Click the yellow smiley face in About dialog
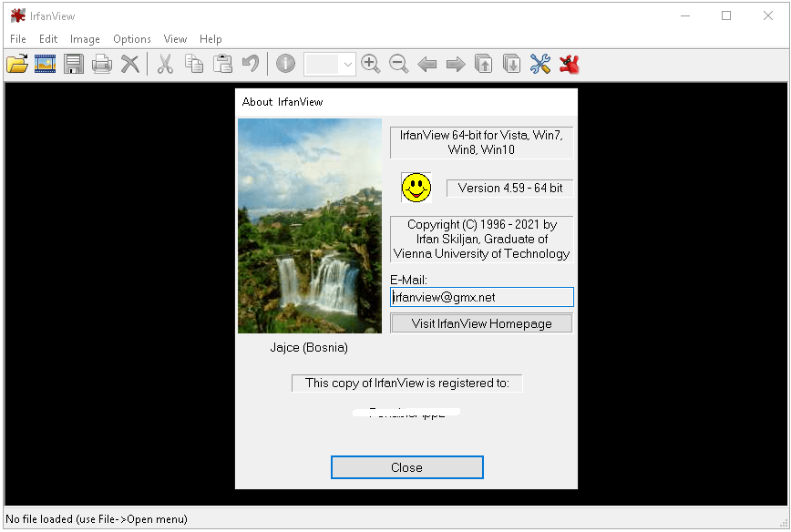Viewport: 791px width, 532px height. pyautogui.click(x=416, y=188)
